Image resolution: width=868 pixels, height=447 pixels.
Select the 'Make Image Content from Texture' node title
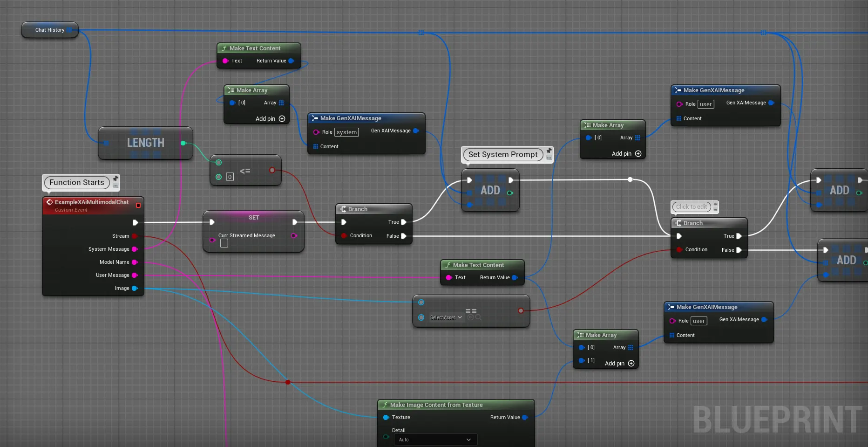436,405
